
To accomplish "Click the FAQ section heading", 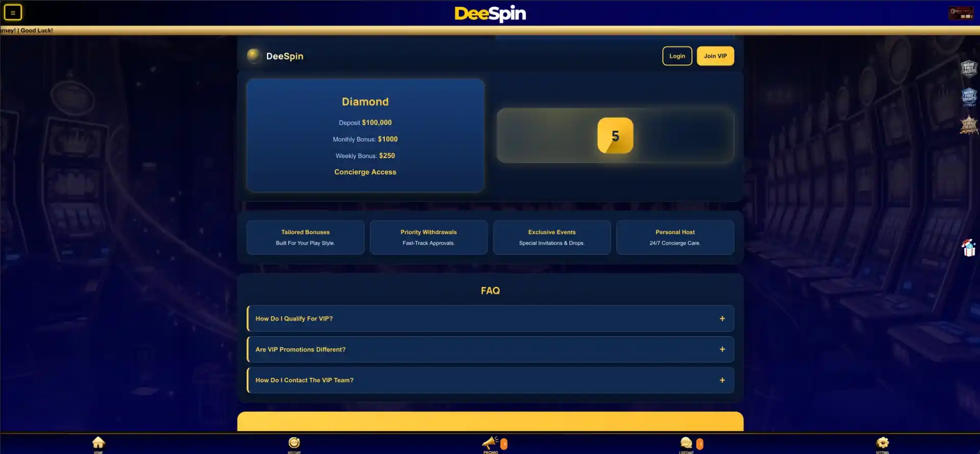I will pos(491,291).
